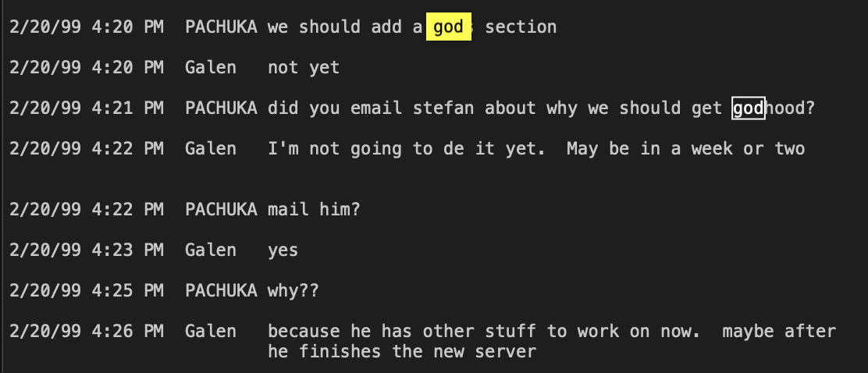
Task: Click the Galen username on the 4:26 PM line
Action: tap(211, 331)
